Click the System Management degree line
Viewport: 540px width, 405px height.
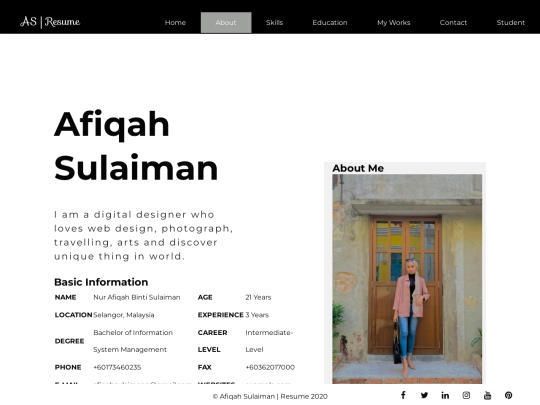[130, 350]
